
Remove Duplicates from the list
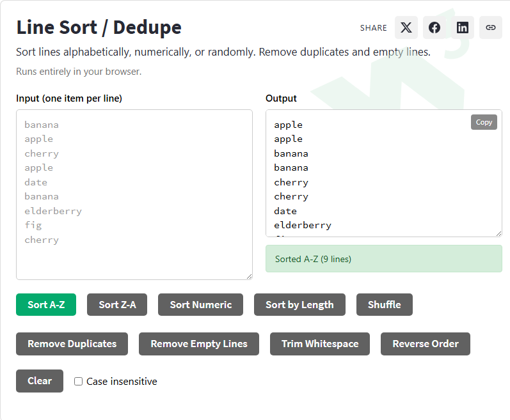click(x=72, y=344)
